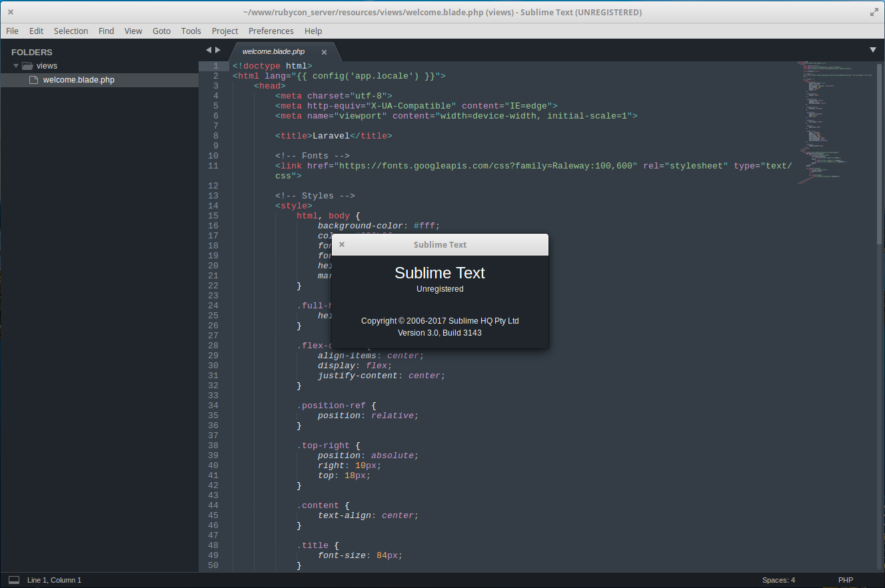Click the views folder icon in the sidebar
This screenshot has height=588, width=885.
click(27, 65)
